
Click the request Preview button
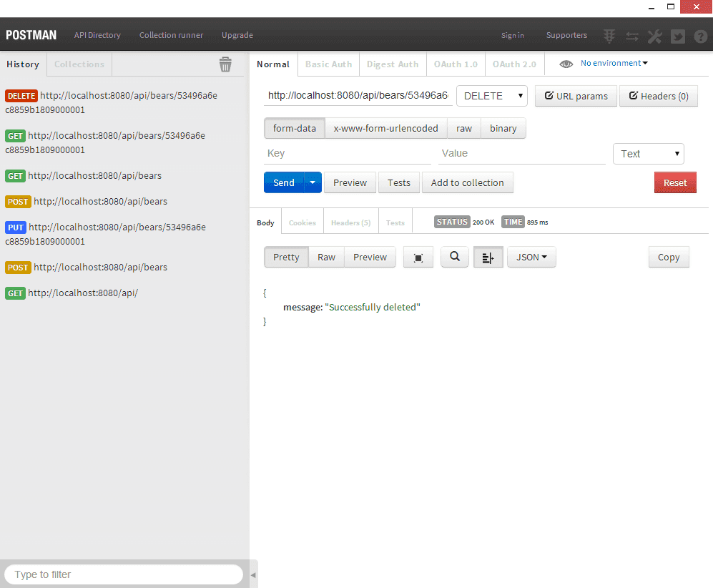coord(350,182)
